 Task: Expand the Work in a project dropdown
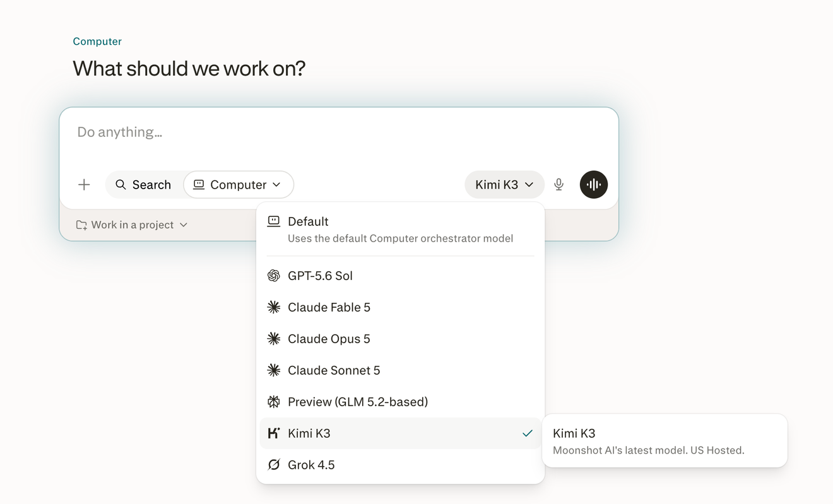[132, 225]
